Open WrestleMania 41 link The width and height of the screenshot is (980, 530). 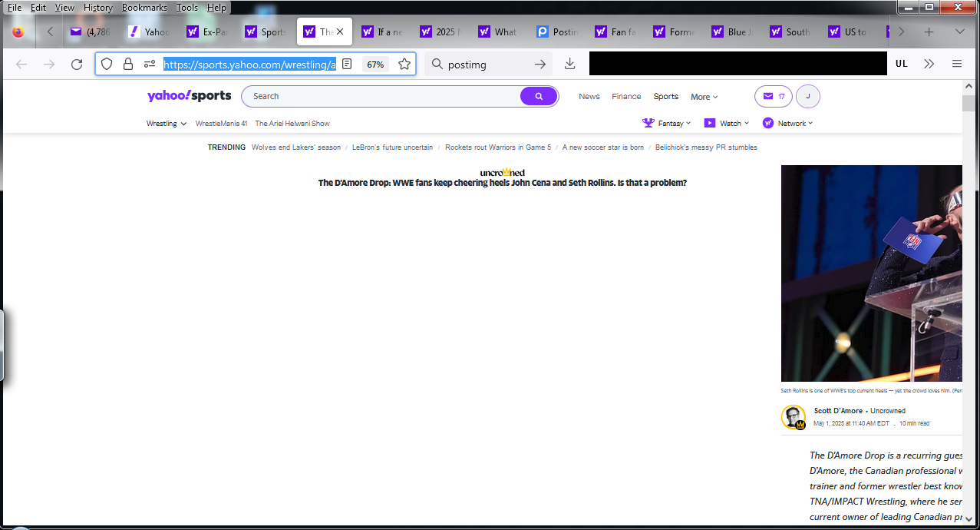click(x=221, y=124)
